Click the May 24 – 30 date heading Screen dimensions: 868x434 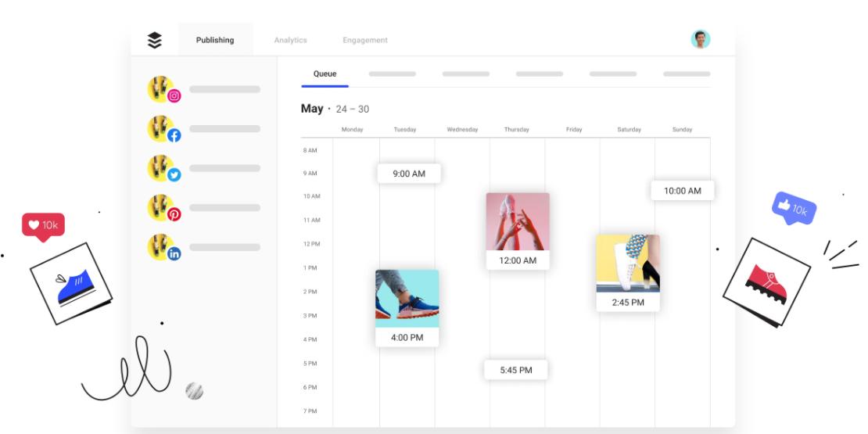pos(335,109)
